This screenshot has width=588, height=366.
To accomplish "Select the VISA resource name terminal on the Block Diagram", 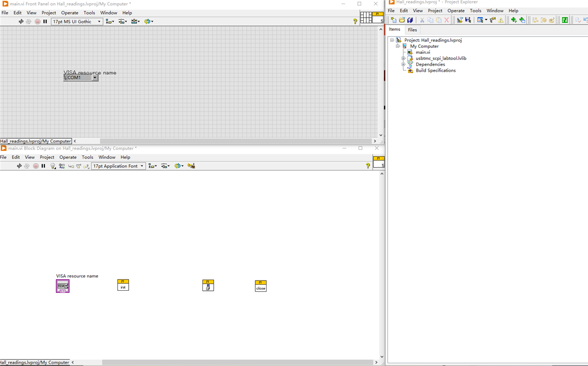I will pos(63,286).
